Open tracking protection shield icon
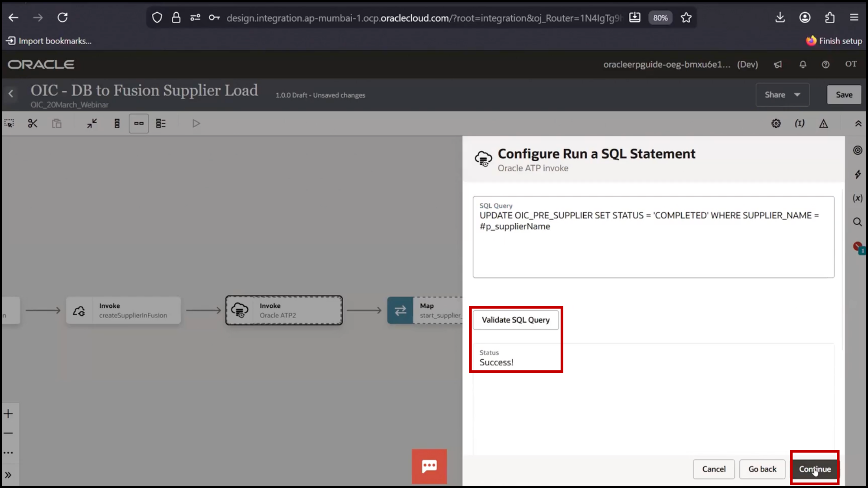Image resolution: width=868 pixels, height=488 pixels. (x=157, y=18)
